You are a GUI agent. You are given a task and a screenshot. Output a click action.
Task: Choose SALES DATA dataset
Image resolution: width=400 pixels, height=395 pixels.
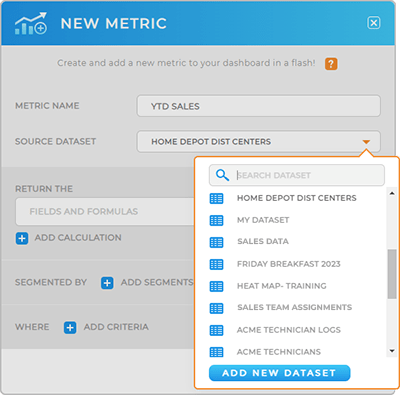pos(263,241)
